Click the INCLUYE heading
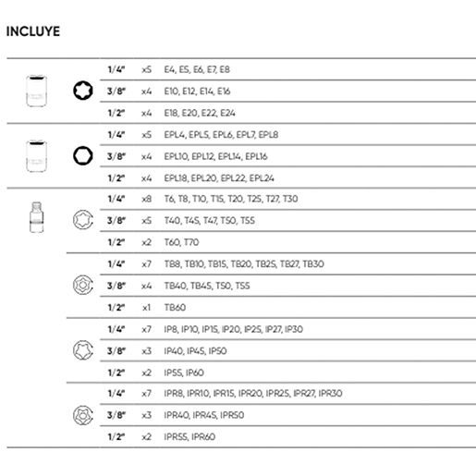The width and height of the screenshot is (476, 476). point(33,31)
